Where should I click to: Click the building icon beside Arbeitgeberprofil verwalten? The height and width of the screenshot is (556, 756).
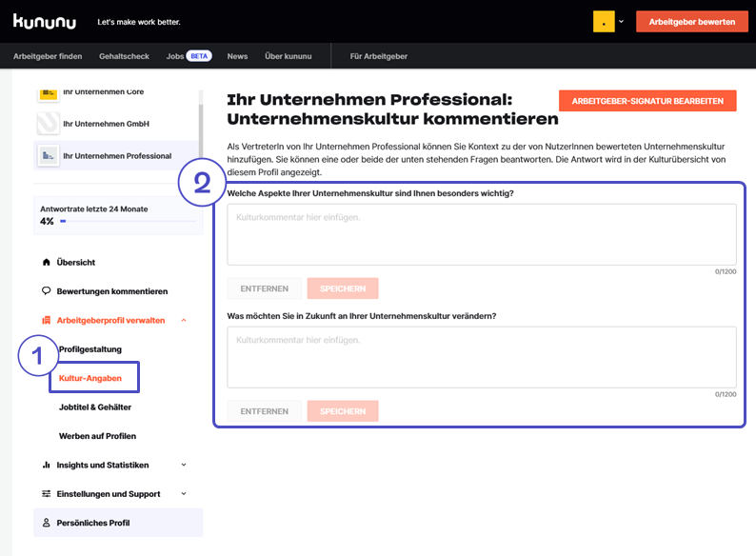coord(46,321)
